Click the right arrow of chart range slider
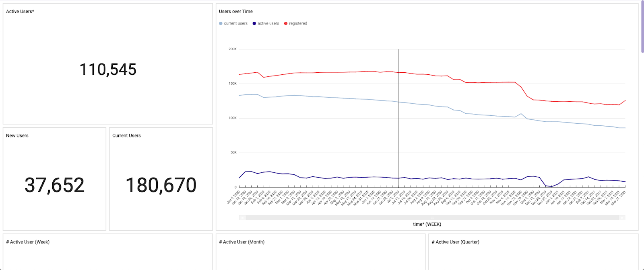 click(x=622, y=218)
